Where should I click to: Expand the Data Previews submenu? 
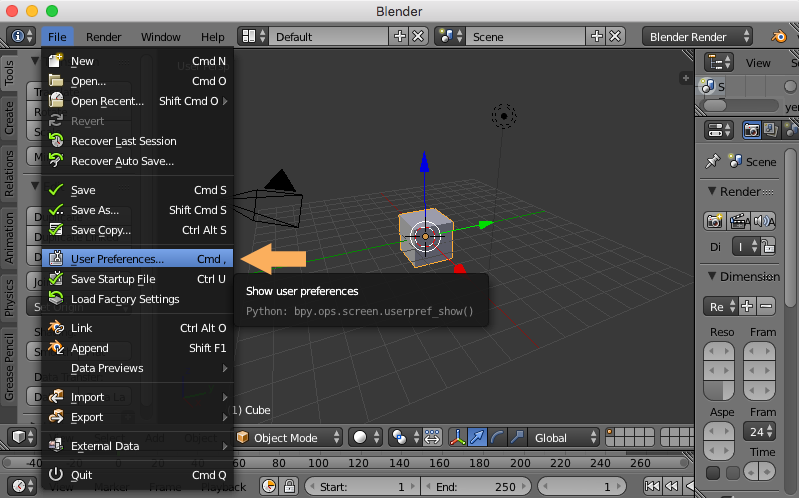[138, 368]
